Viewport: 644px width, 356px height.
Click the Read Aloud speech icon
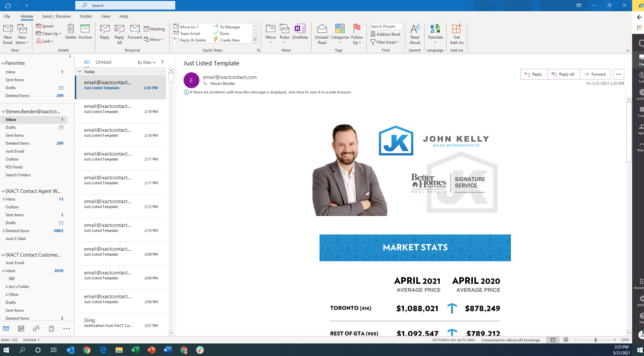[x=415, y=34]
